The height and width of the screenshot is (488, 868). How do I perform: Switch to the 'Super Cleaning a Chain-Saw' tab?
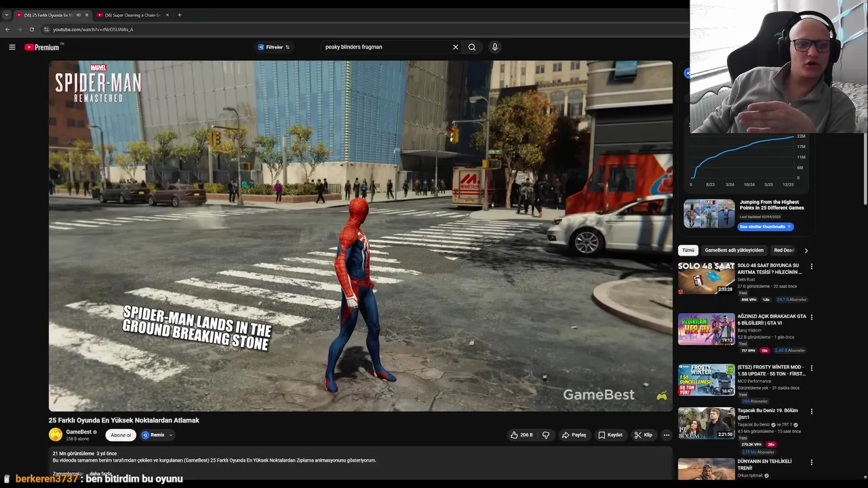pyautogui.click(x=132, y=15)
